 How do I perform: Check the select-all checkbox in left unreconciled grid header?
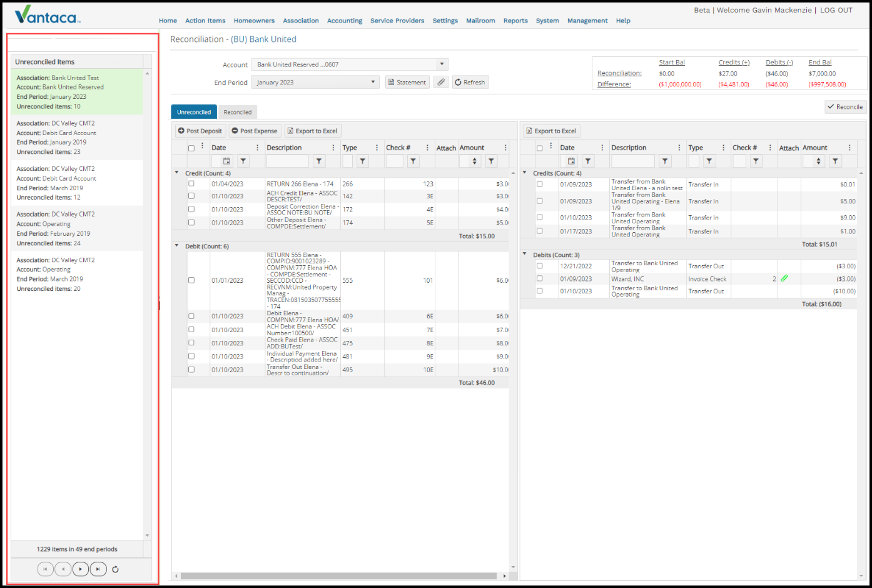click(x=191, y=148)
